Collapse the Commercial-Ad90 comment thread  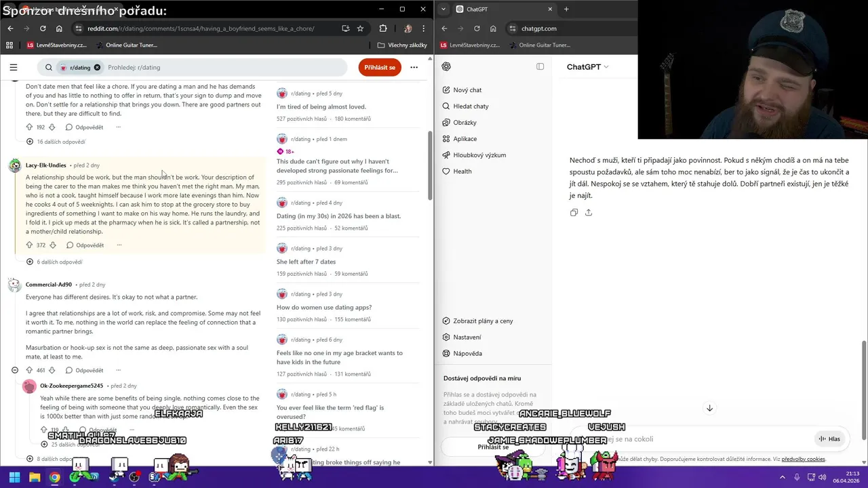pos(15,370)
